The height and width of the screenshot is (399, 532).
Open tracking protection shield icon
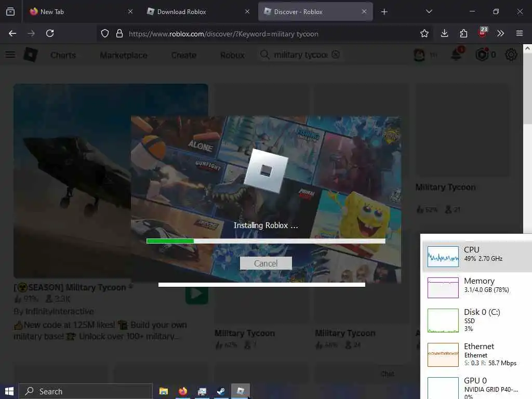[105, 33]
